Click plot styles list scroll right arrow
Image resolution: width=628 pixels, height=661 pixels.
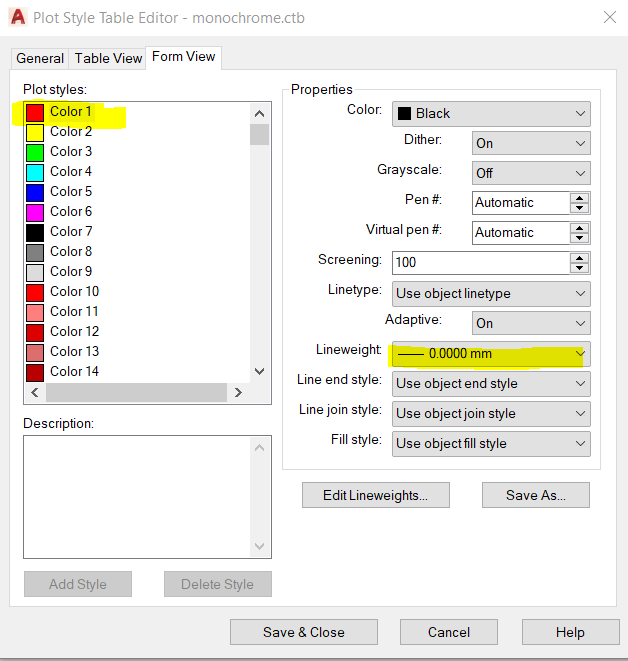coord(238,393)
